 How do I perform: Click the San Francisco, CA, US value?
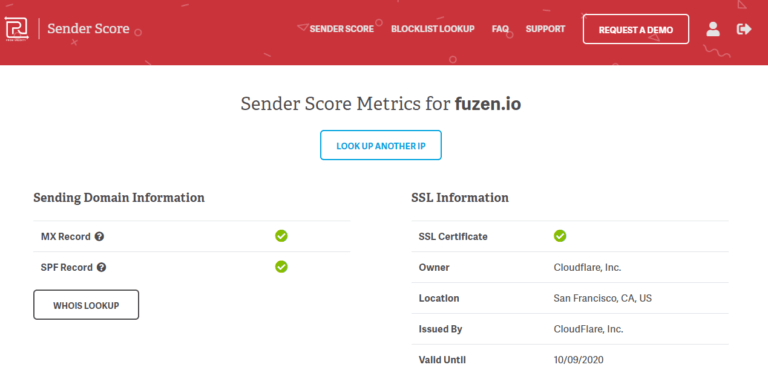[602, 298]
